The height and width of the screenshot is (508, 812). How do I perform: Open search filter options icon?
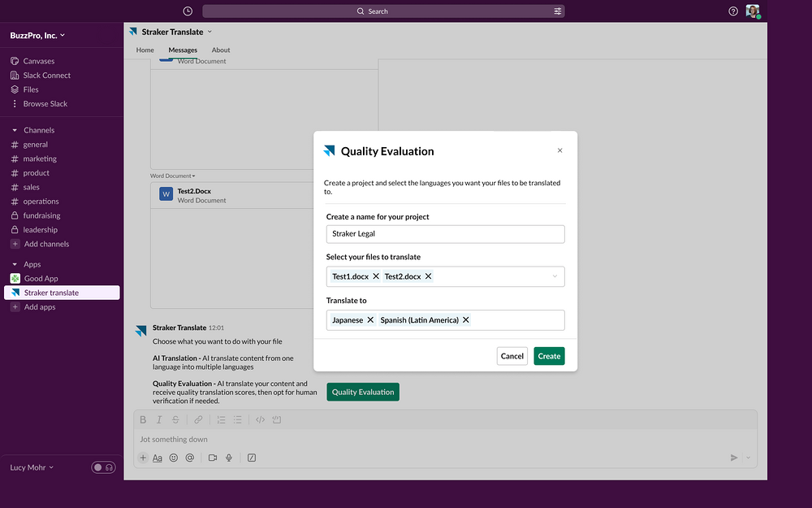557,11
